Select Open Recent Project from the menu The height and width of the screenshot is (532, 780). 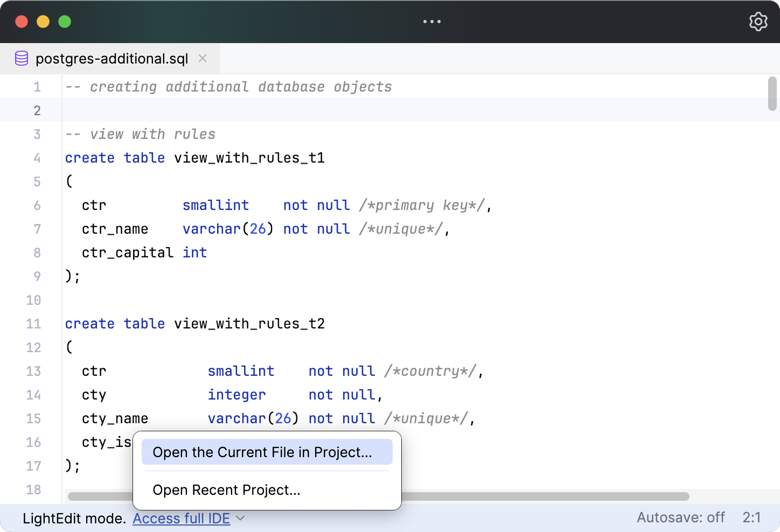tap(226, 490)
